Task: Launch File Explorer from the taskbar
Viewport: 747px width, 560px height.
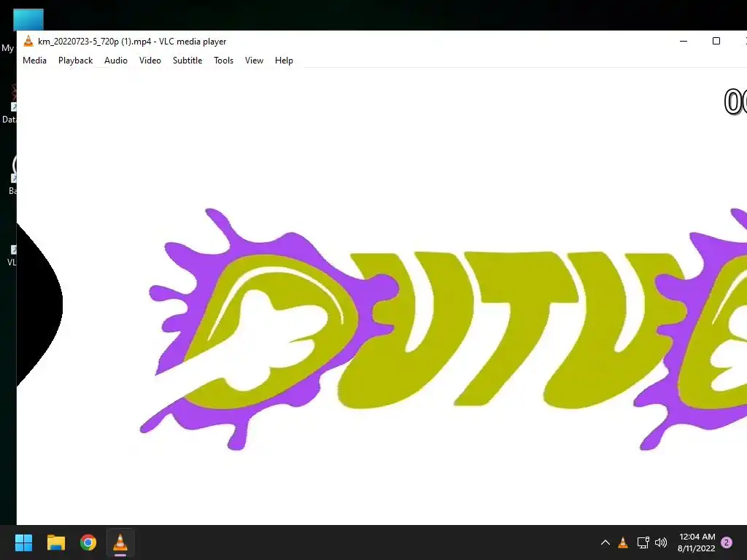Action: (x=55, y=542)
